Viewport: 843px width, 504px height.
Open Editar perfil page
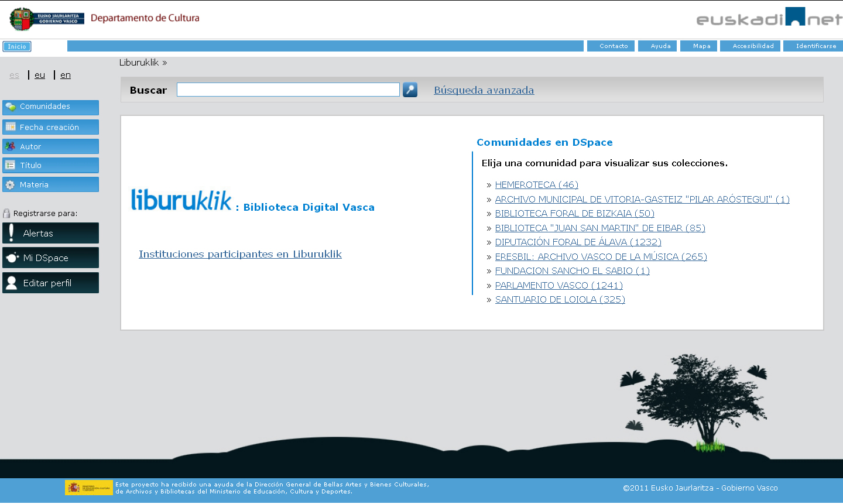[50, 283]
